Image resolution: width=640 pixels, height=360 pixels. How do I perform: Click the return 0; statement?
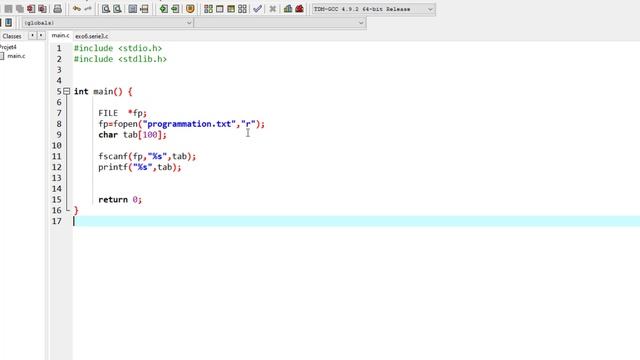pos(120,200)
